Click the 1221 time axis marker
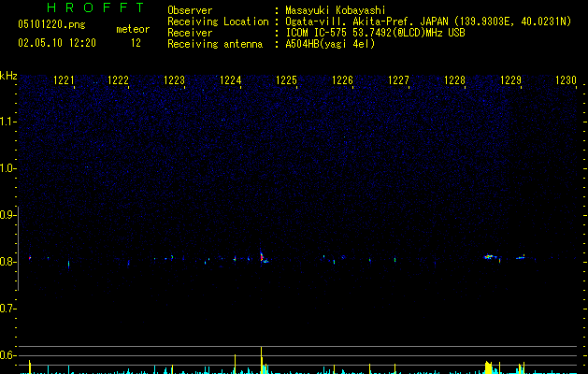 (x=65, y=80)
